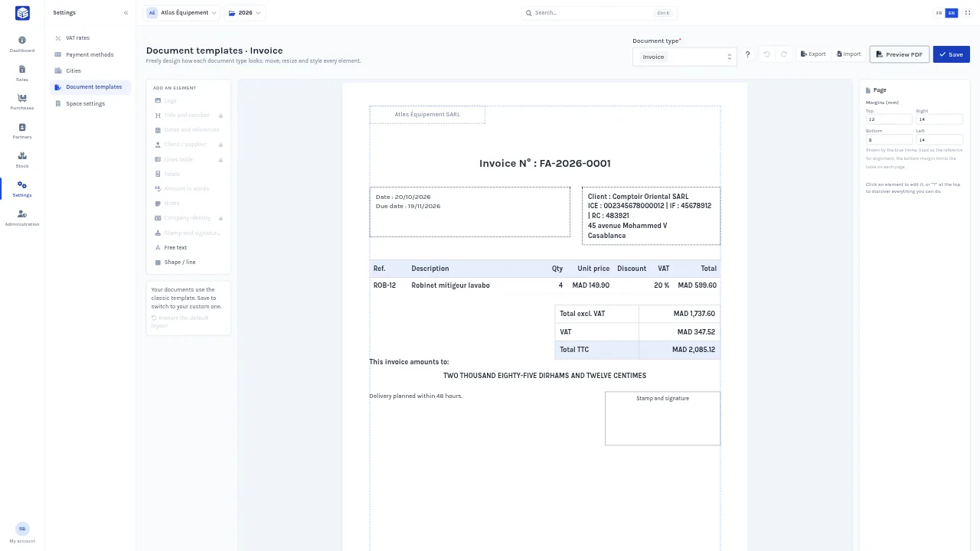Open the Administration section

pos(21,218)
